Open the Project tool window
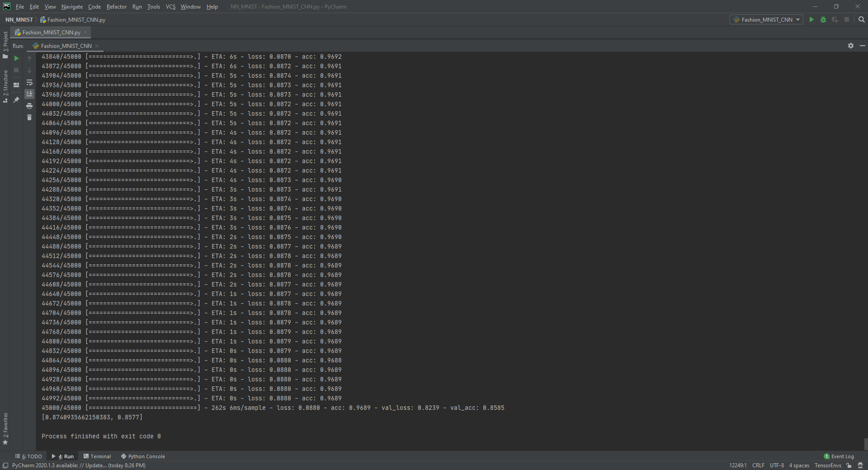 click(x=5, y=45)
